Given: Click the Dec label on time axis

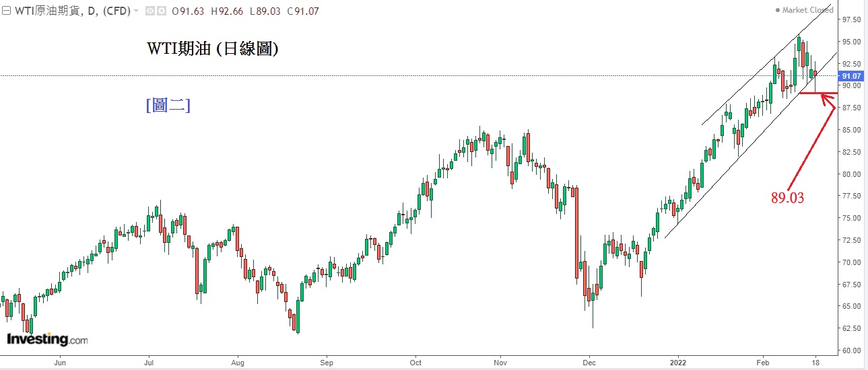Looking at the screenshot, I should pos(589,361).
